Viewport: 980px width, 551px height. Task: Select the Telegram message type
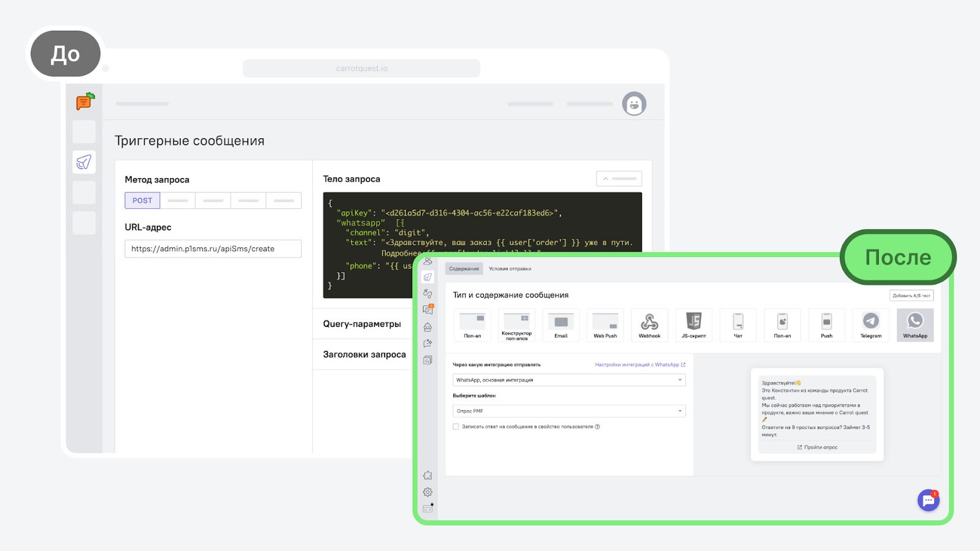tap(870, 324)
